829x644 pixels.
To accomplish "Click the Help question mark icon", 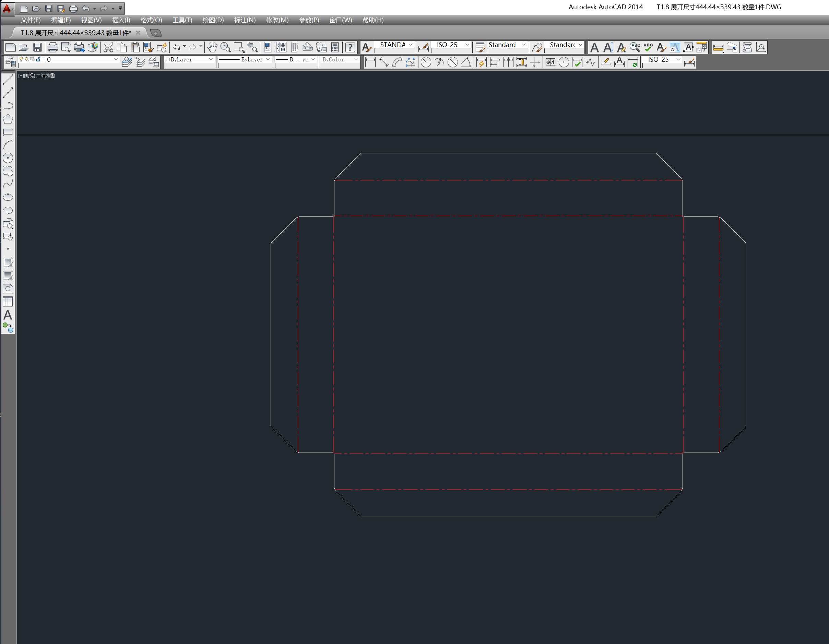I will tap(350, 47).
